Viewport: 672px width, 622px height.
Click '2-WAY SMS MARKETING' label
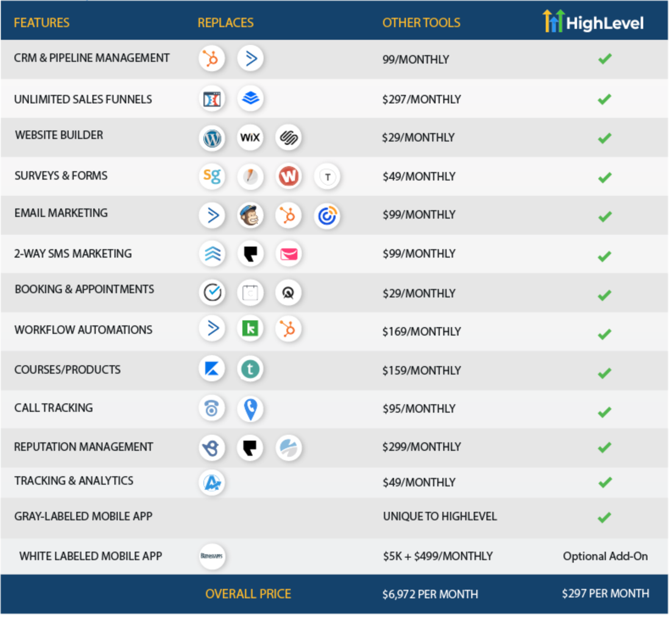click(x=73, y=254)
